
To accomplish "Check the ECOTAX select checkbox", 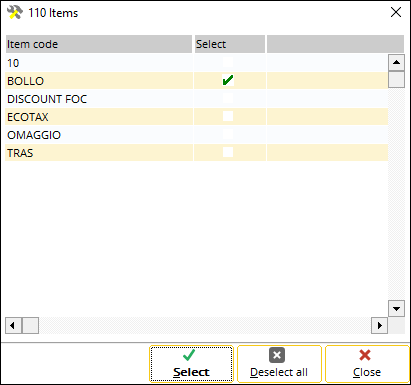I will tap(228, 116).
